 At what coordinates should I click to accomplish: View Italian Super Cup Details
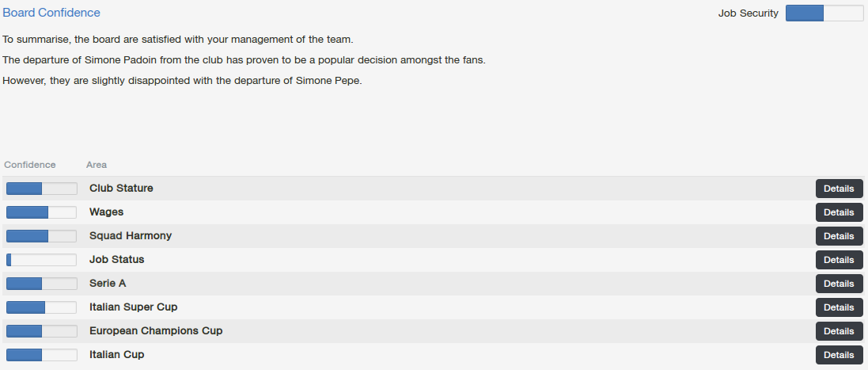tap(839, 307)
